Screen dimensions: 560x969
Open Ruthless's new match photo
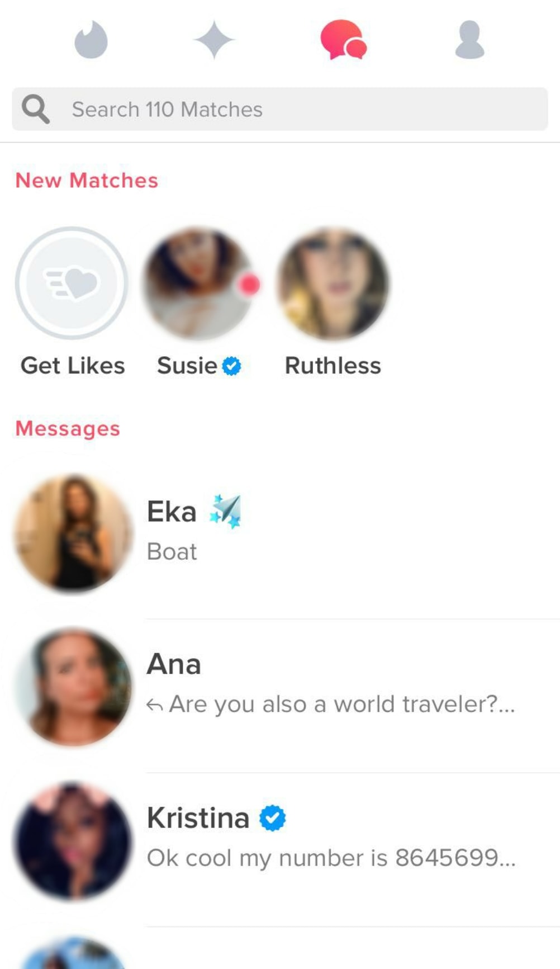click(x=333, y=283)
